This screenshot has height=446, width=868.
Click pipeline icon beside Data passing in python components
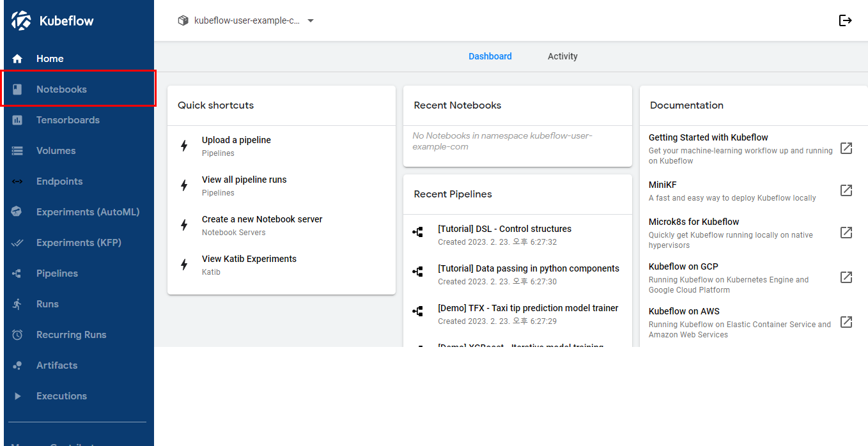(x=418, y=272)
